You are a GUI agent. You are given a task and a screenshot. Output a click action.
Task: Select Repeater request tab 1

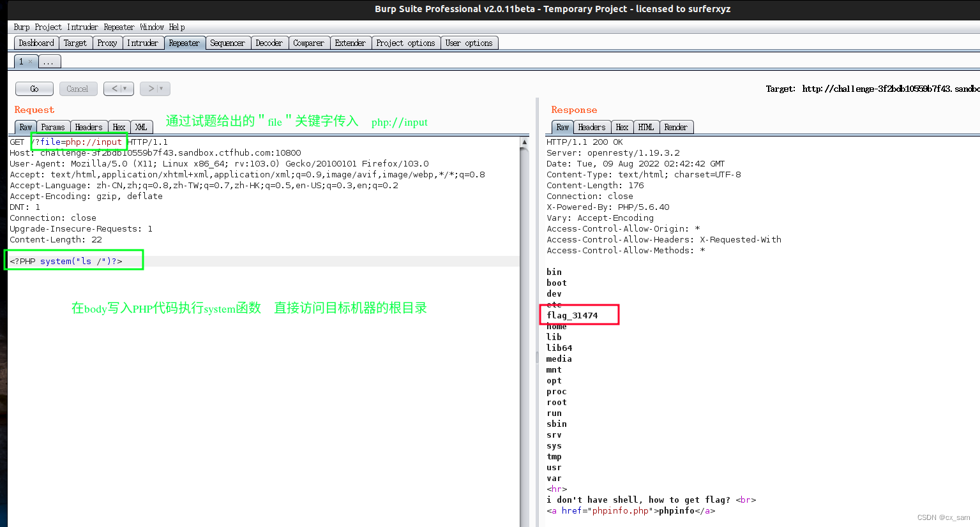coord(22,61)
